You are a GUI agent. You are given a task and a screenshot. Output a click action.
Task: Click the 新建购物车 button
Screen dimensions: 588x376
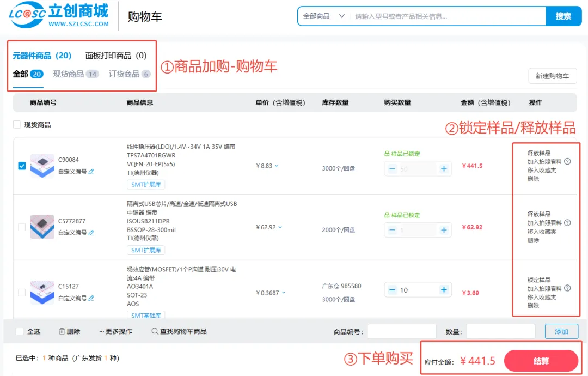(x=552, y=76)
